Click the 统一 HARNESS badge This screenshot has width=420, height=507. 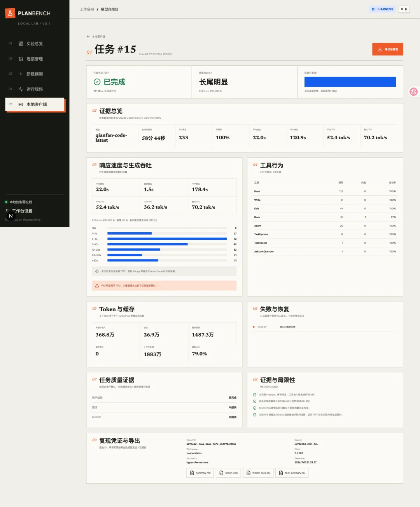pos(382,9)
